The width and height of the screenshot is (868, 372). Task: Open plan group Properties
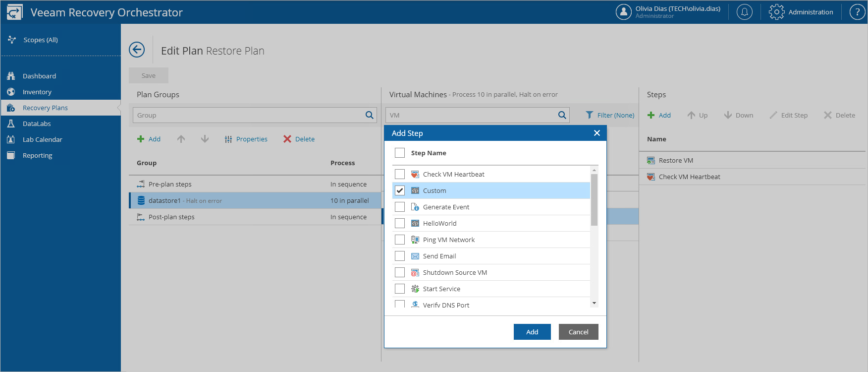246,139
